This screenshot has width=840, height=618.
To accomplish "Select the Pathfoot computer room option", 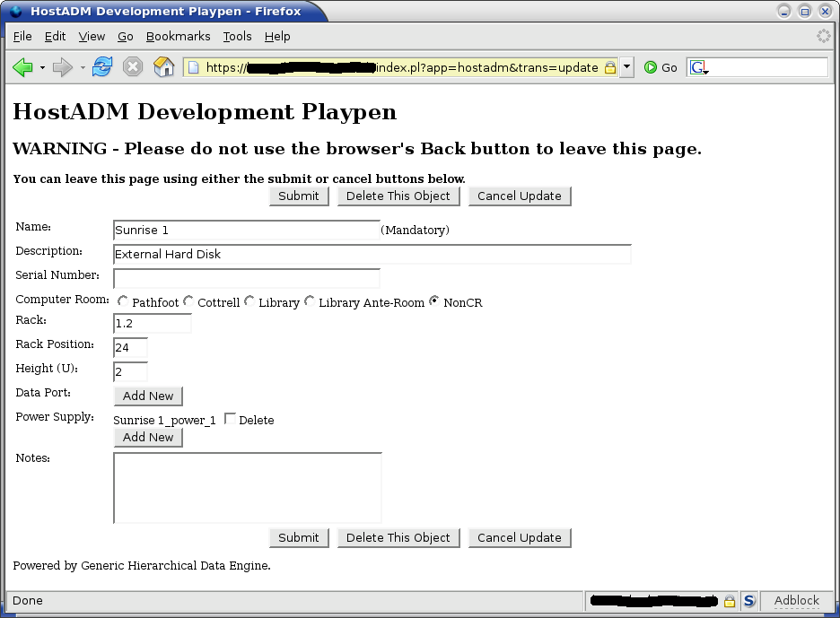I will [x=123, y=301].
